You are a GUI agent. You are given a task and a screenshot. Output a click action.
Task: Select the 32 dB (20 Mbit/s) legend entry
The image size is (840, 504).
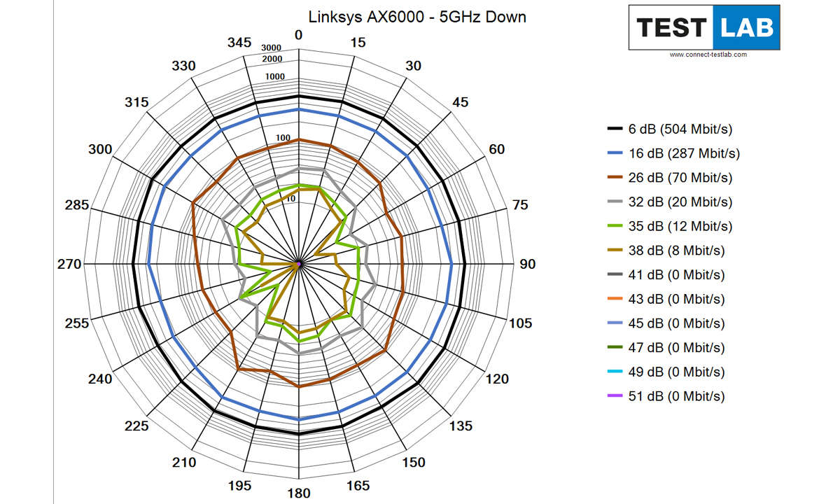click(670, 202)
